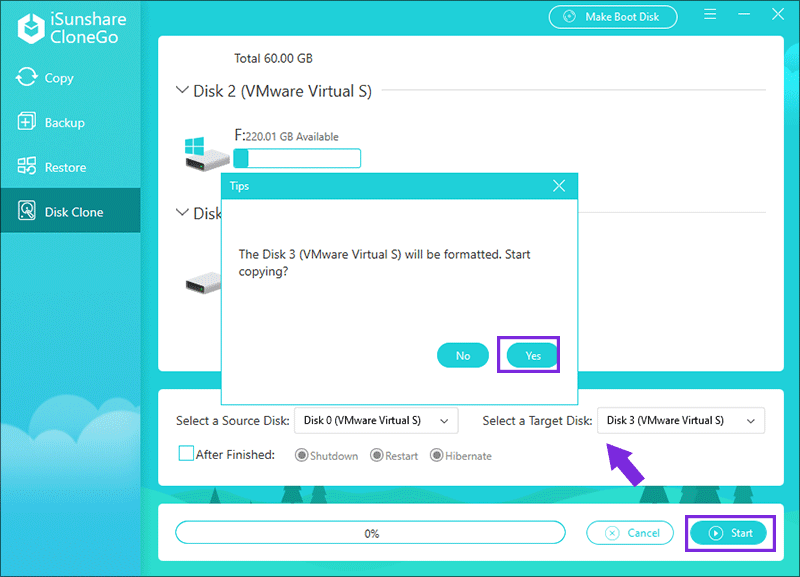Click the Make Boot Disk button

pos(612,17)
